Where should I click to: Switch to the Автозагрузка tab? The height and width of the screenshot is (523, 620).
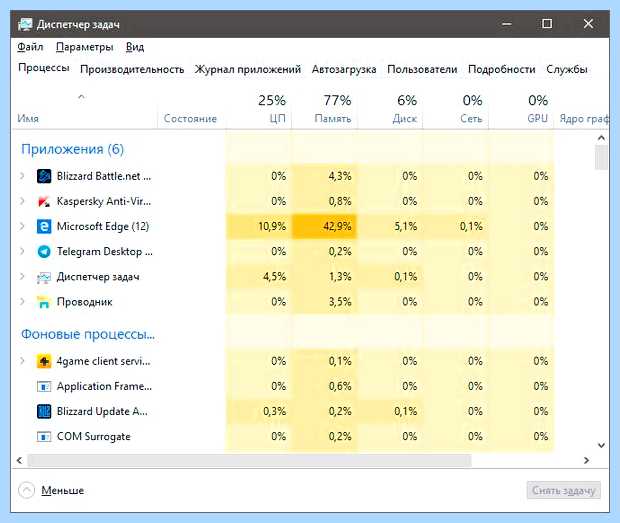click(x=344, y=70)
